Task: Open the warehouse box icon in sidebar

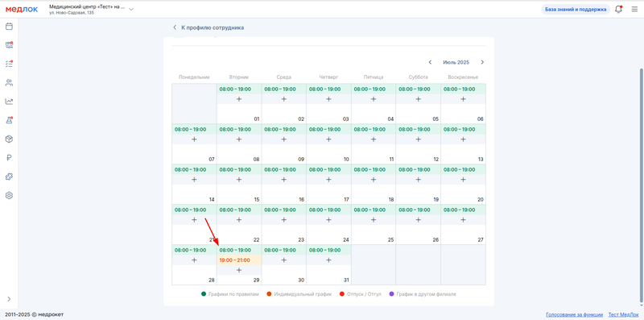Action: tap(9, 139)
